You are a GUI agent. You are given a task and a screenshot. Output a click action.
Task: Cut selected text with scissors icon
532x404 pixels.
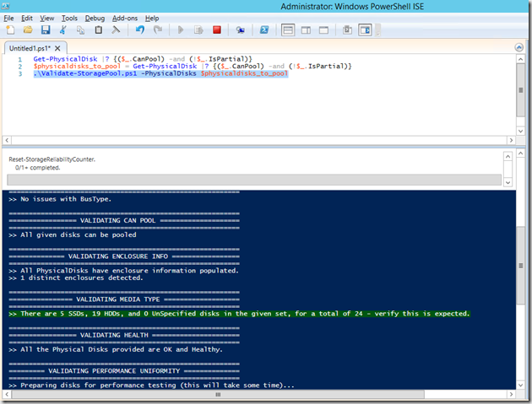click(x=62, y=30)
